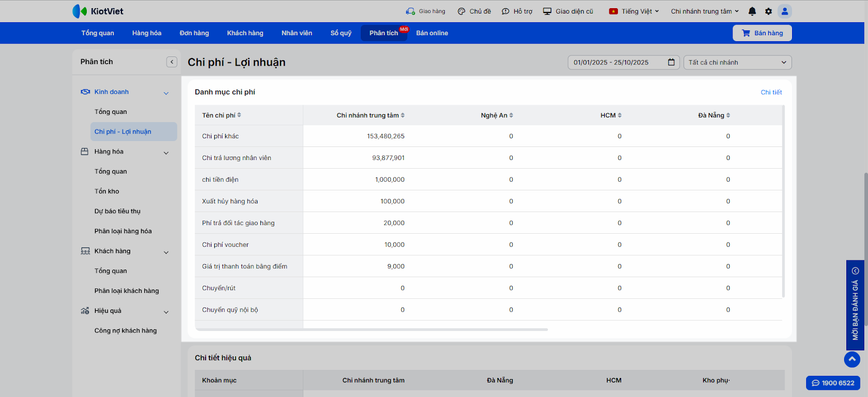The image size is (868, 397).
Task: Expand the Mời bạn đánh giá feedback tab
Action: 855,305
